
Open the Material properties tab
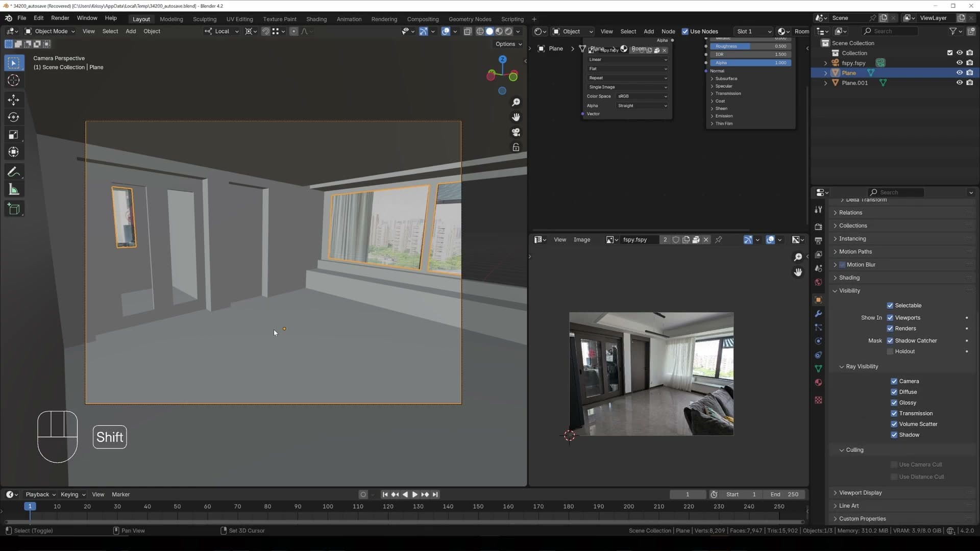click(x=819, y=383)
